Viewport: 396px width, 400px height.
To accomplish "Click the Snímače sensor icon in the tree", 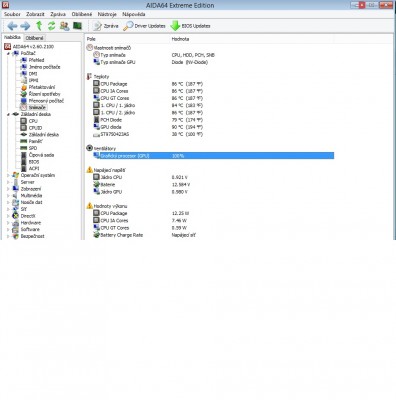I will (24, 108).
